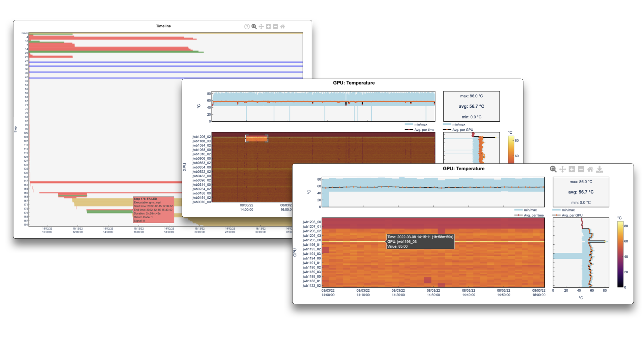Click jwb1196_01 row label in front heatmap

312,245
